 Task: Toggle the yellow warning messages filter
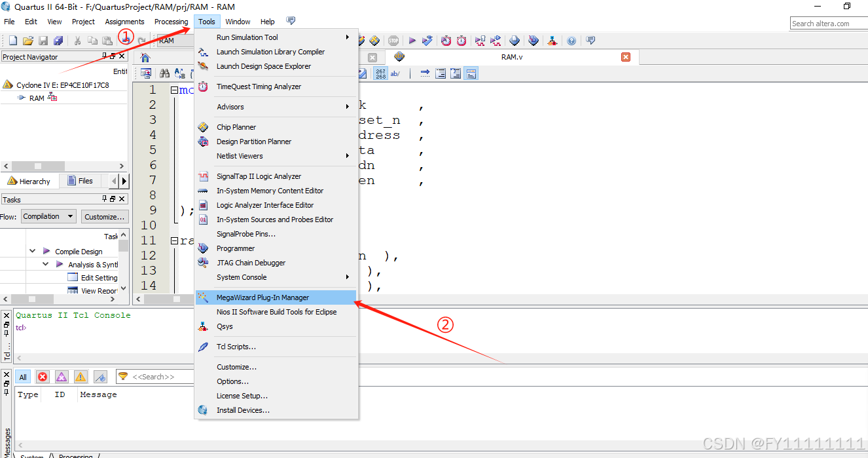click(x=81, y=377)
